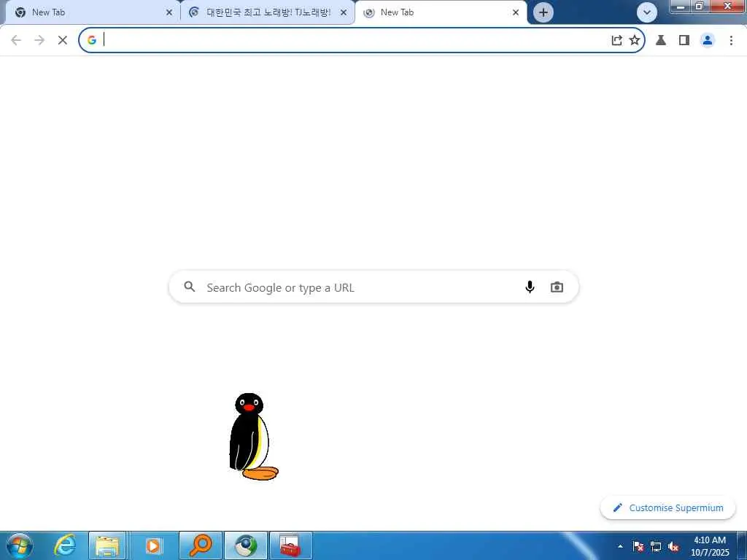
Task: Open the red toolbox app in taskbar
Action: pos(290,545)
